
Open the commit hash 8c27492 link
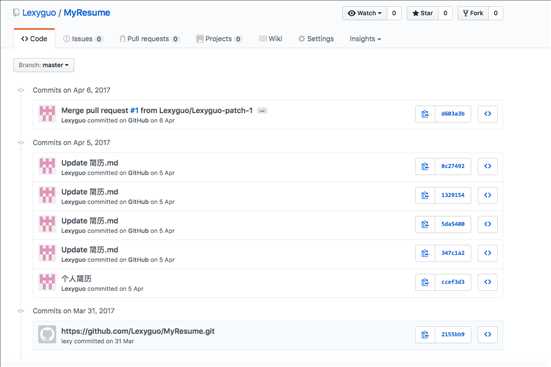point(453,166)
